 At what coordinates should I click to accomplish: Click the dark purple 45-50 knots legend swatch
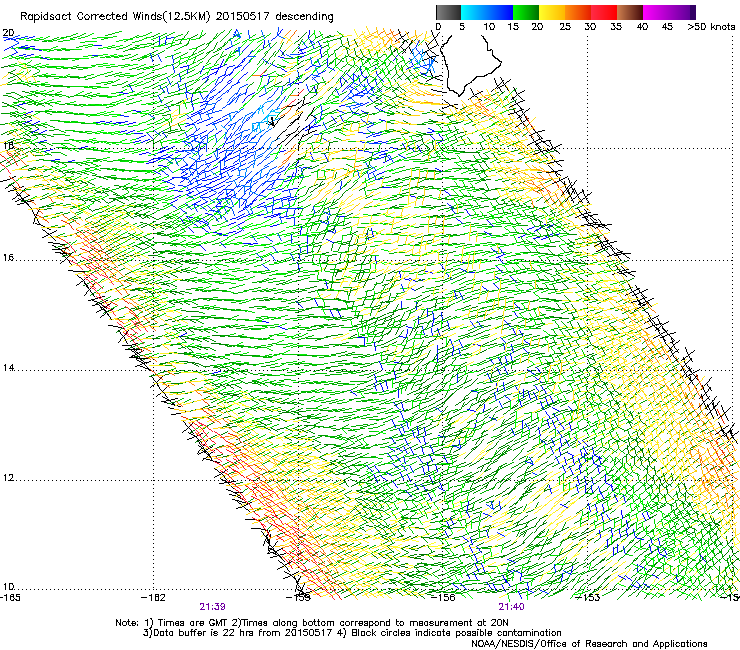[682, 12]
